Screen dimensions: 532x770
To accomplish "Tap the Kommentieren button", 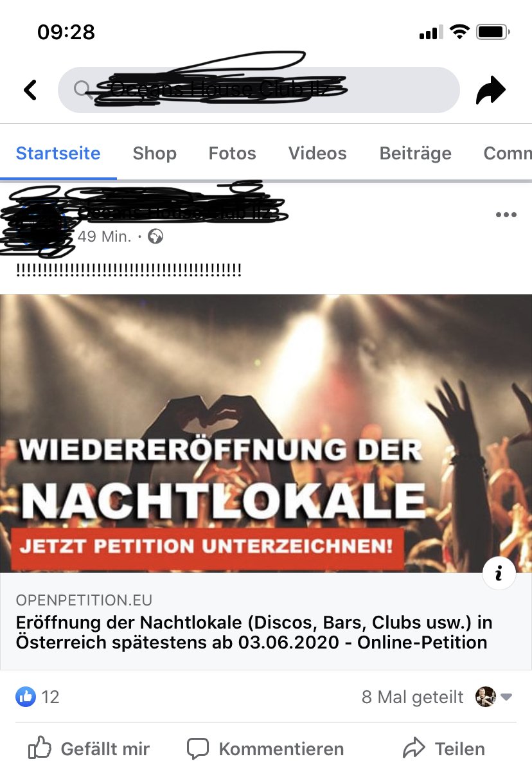I will point(265,749).
